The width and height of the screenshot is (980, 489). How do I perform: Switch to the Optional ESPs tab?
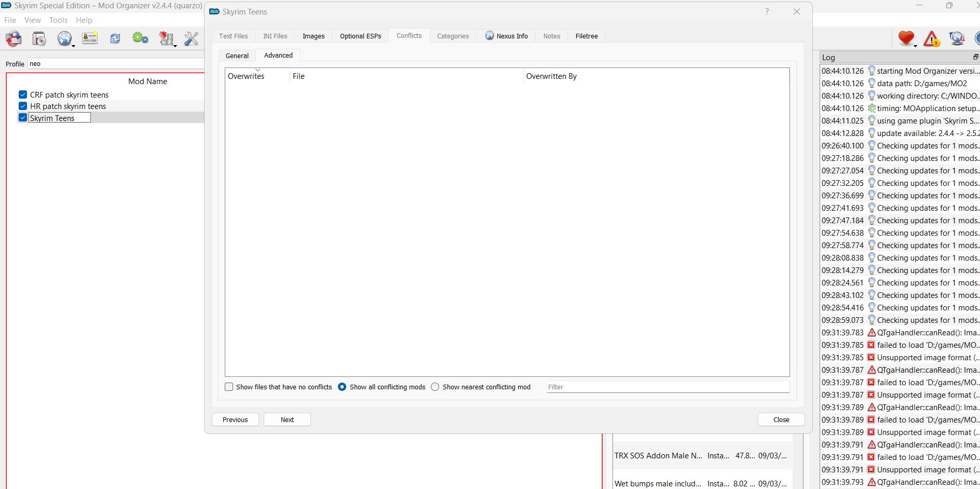point(360,36)
